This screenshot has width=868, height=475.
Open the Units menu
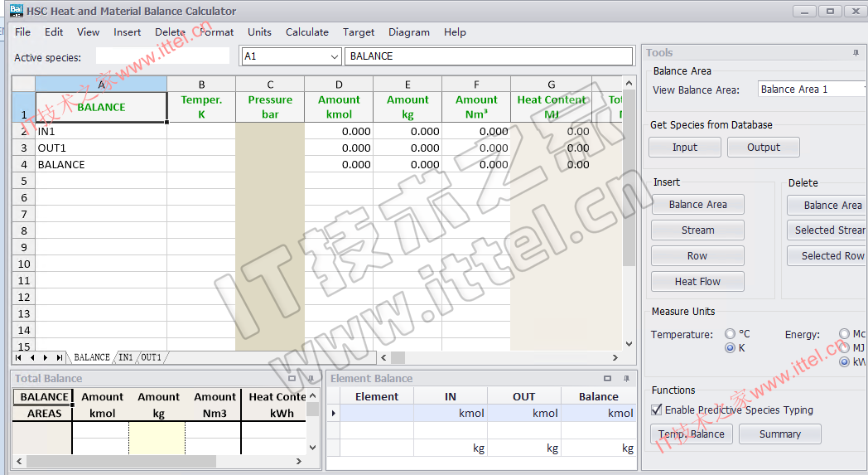[x=259, y=32]
